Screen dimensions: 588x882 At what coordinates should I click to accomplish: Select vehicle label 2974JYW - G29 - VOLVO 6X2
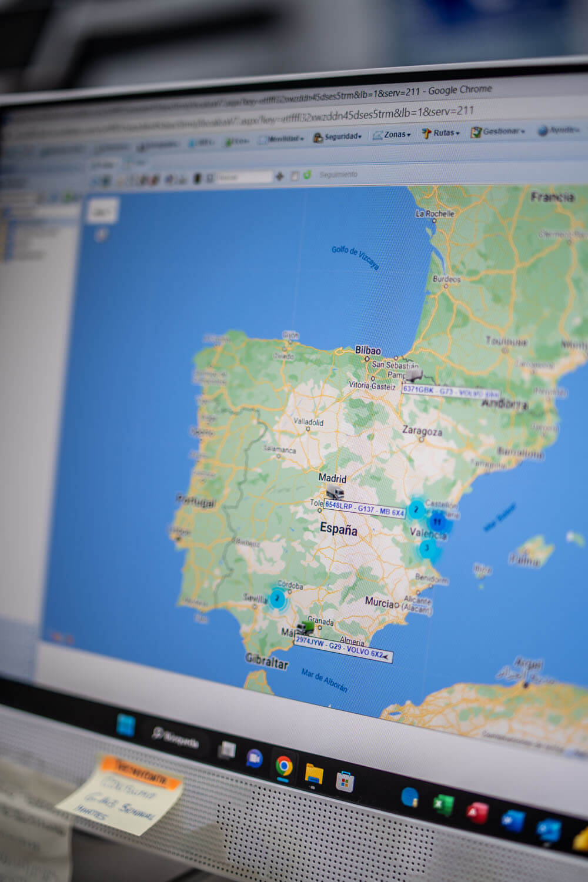(342, 648)
